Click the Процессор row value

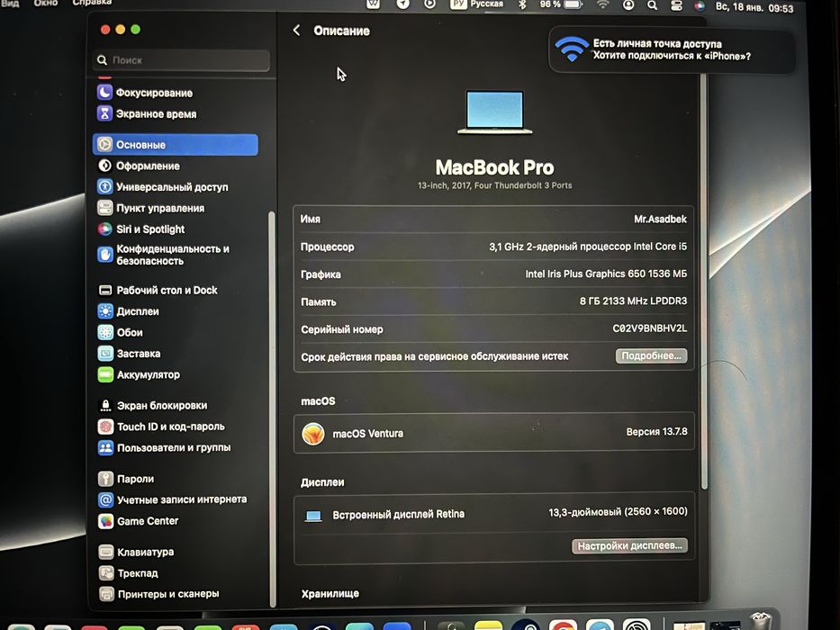(x=588, y=247)
